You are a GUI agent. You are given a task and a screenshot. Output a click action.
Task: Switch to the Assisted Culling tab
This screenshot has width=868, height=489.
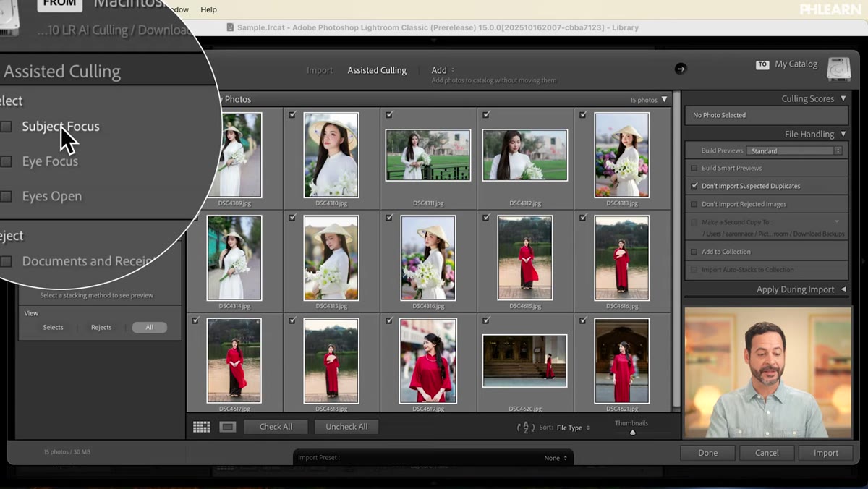pos(377,70)
